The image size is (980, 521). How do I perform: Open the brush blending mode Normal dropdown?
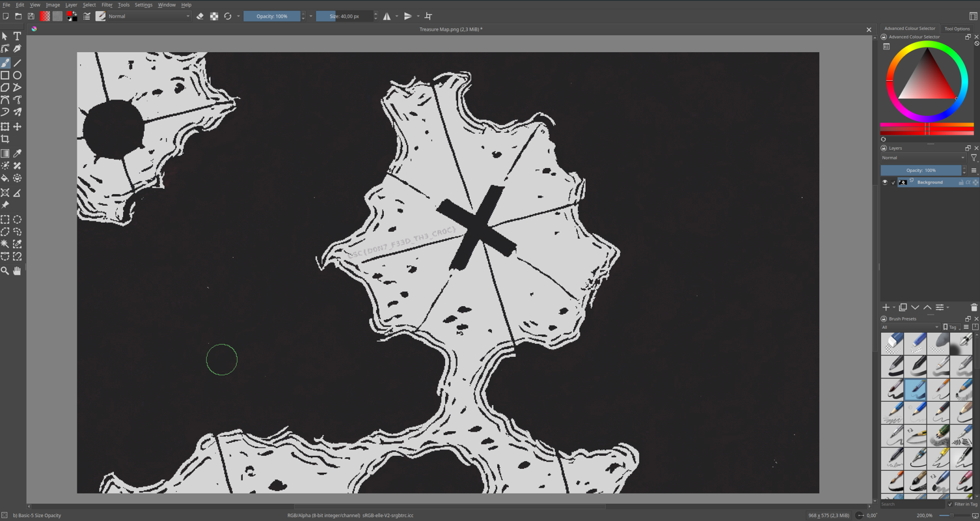149,16
